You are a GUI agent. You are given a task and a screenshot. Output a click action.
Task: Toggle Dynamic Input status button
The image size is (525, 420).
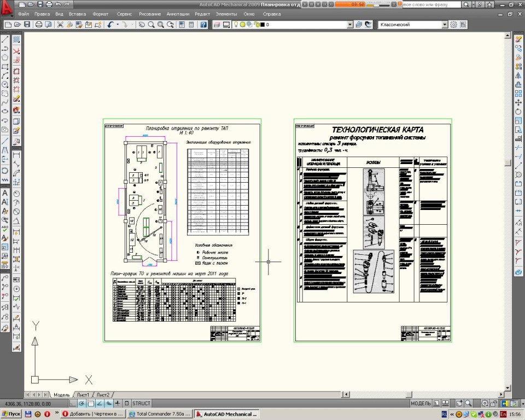pos(109,404)
